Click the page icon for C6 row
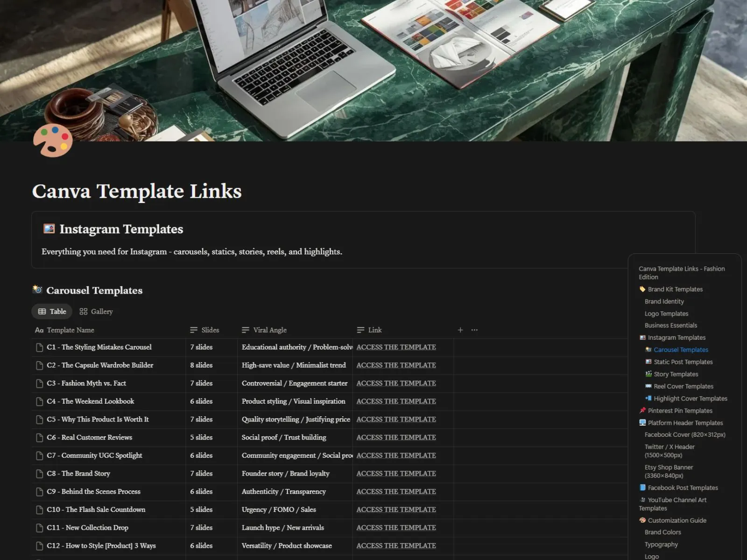 (x=40, y=438)
